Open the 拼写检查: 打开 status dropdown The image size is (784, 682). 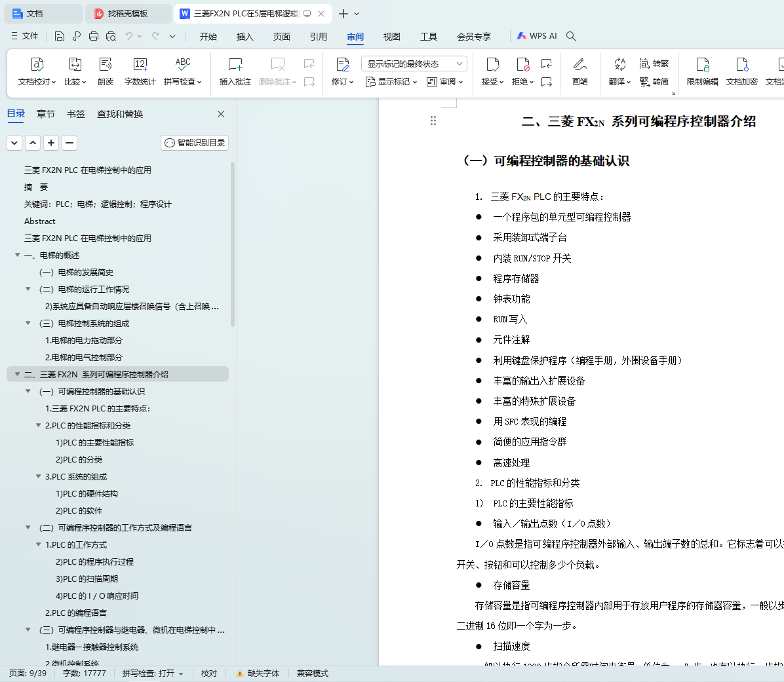[x=153, y=673]
